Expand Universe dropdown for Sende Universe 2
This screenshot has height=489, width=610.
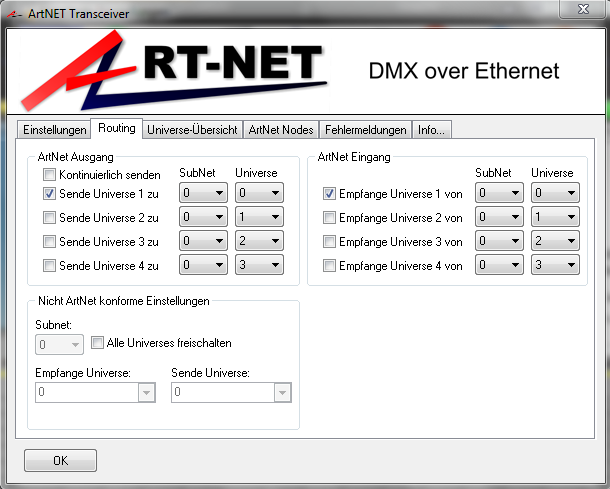pos(259,217)
